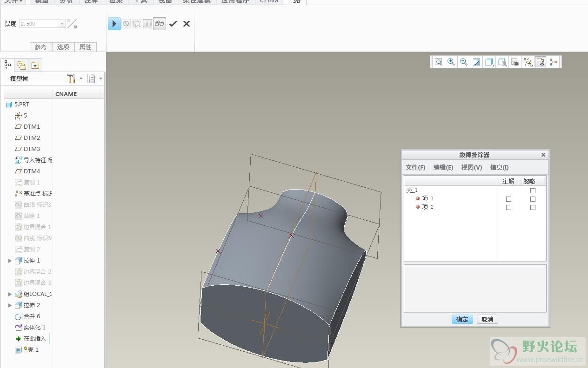Click the 厚度 thickness value field
The image size is (588, 368).
pos(39,24)
